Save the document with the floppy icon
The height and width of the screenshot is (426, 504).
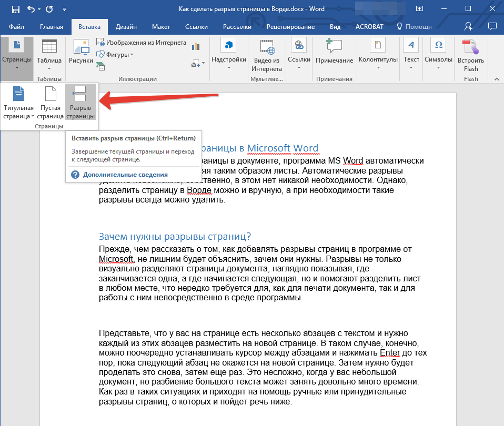[16, 9]
